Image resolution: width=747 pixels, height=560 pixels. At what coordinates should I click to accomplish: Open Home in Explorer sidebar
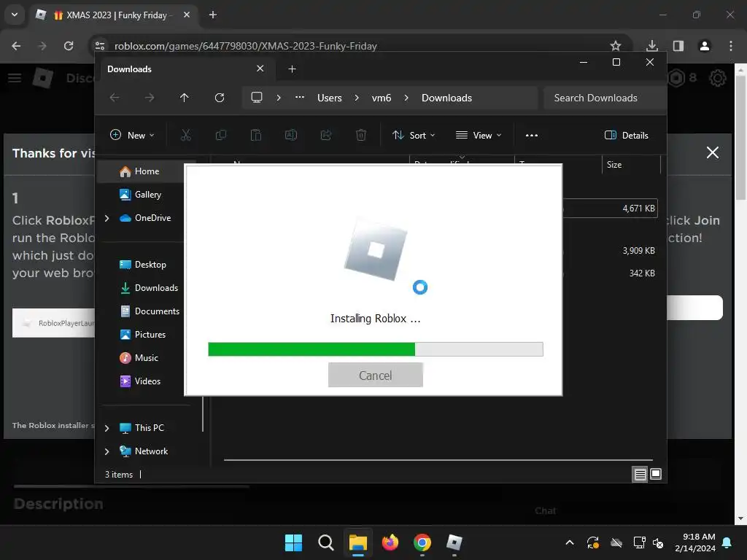(x=146, y=171)
